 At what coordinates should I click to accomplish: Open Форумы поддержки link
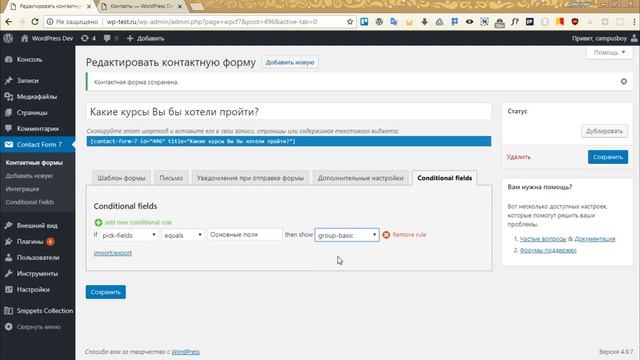(548, 250)
